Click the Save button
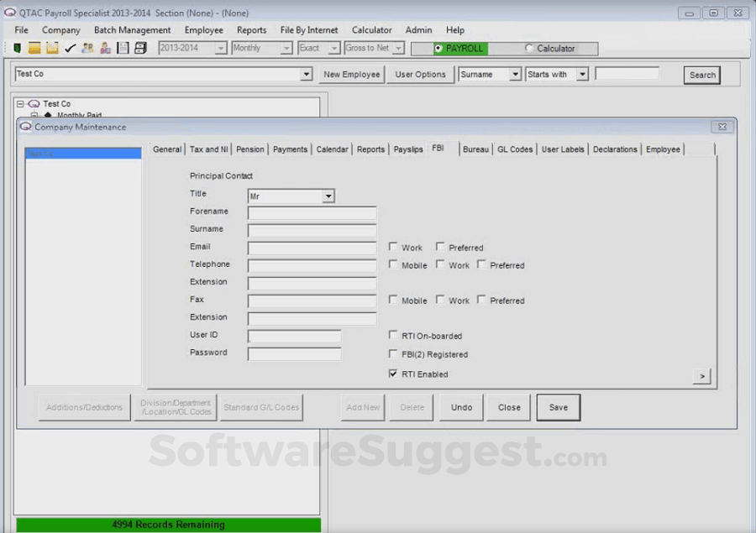Screen dimensions: 756x533 point(558,407)
